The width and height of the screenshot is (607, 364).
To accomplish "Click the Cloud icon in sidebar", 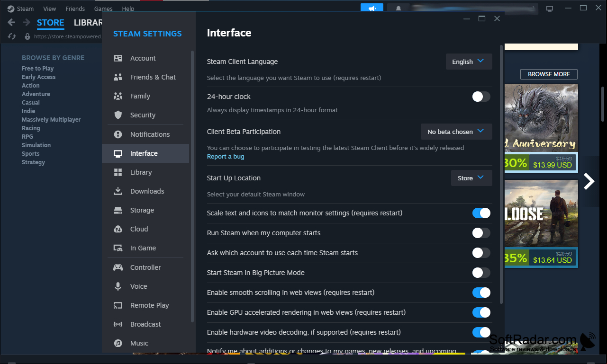I will click(118, 229).
